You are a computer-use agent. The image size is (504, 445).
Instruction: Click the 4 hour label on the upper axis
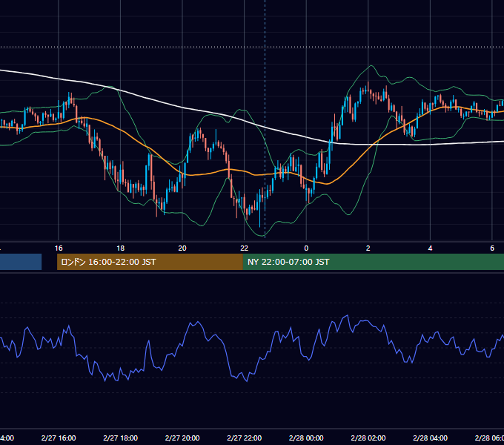[430, 248]
